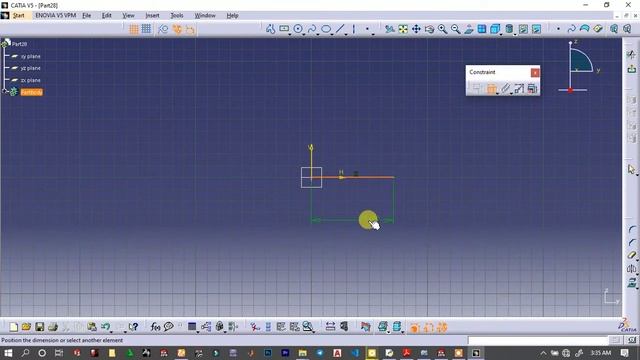
Task: Open Line tool sub-menu arrow
Action: (x=346, y=34)
